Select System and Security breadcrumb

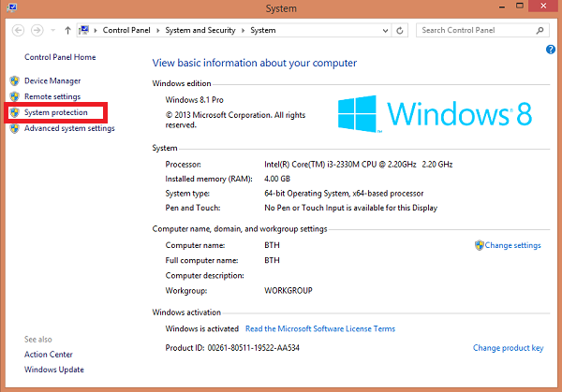[x=200, y=30]
